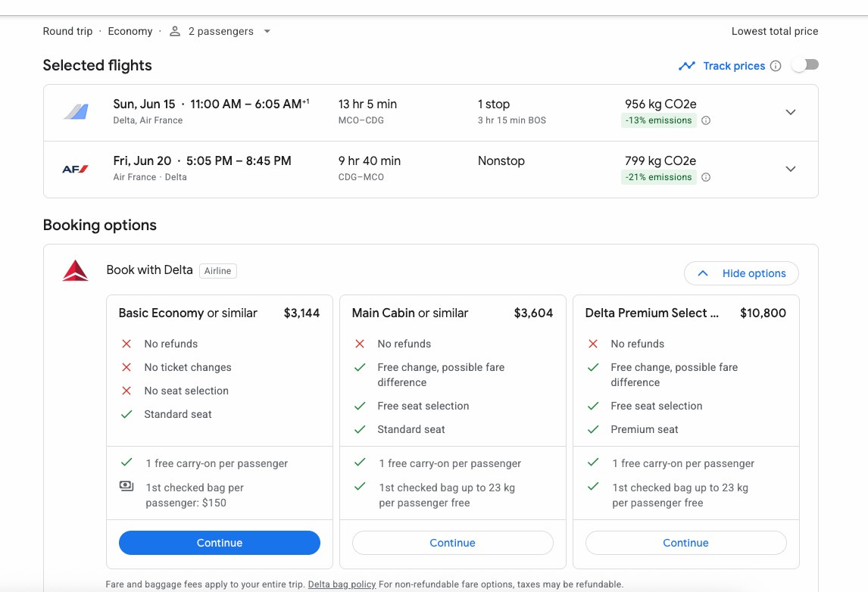Click the CDG–MCO route text
This screenshot has width=868, height=592.
coord(361,178)
